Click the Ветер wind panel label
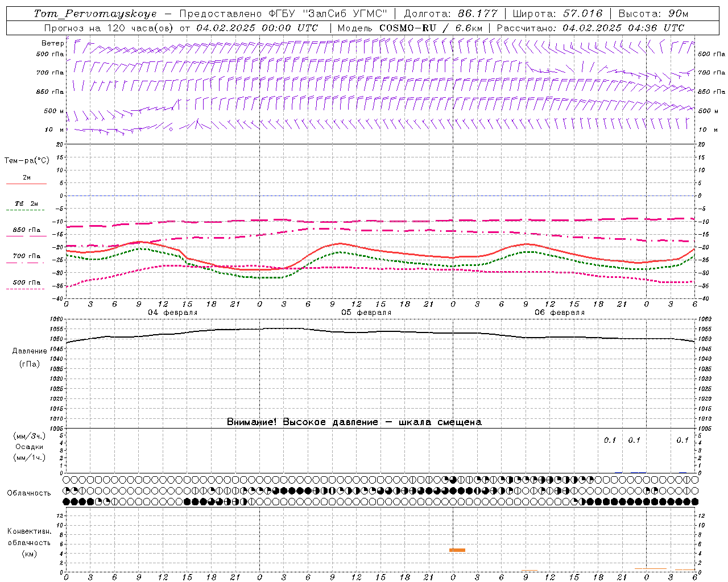728x582 pixels. [x=52, y=43]
